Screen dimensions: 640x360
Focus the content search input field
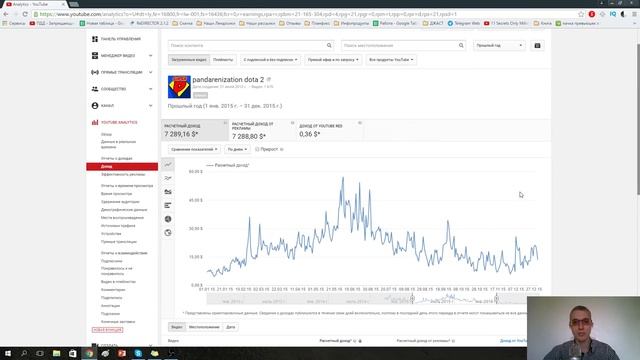tap(246, 45)
